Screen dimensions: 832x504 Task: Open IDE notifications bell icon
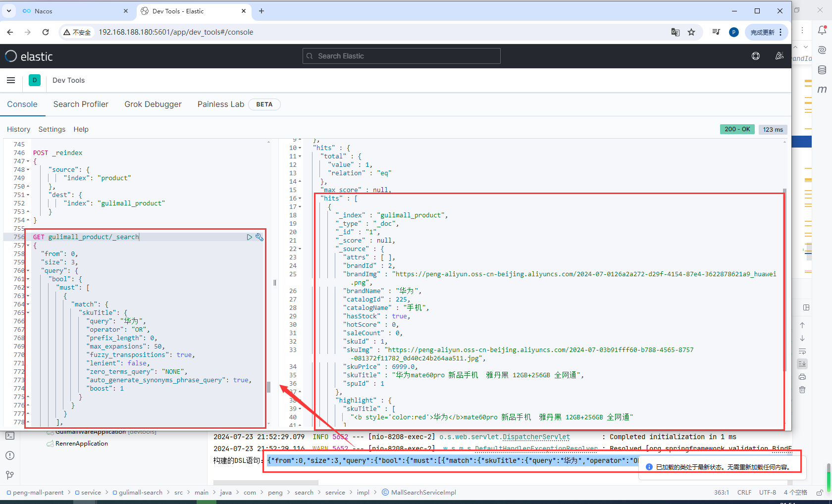(822, 31)
